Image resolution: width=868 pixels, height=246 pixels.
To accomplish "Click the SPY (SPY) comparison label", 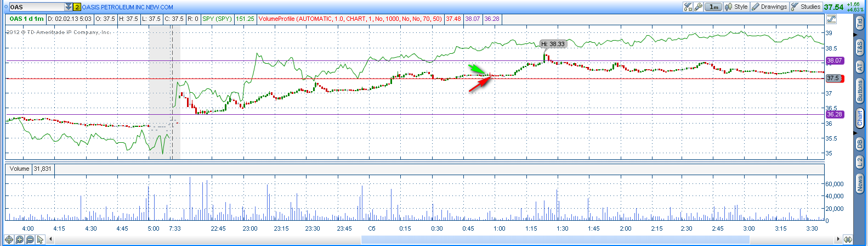I will pos(217,19).
